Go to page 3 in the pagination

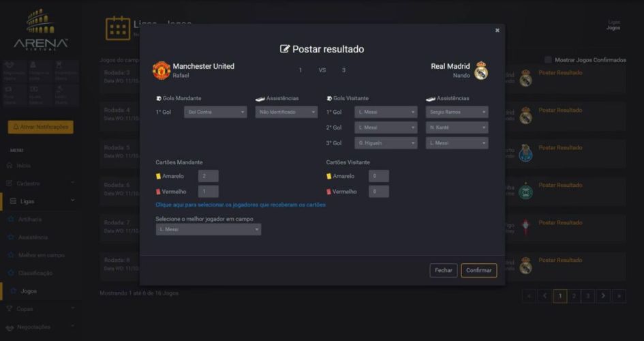(588, 296)
